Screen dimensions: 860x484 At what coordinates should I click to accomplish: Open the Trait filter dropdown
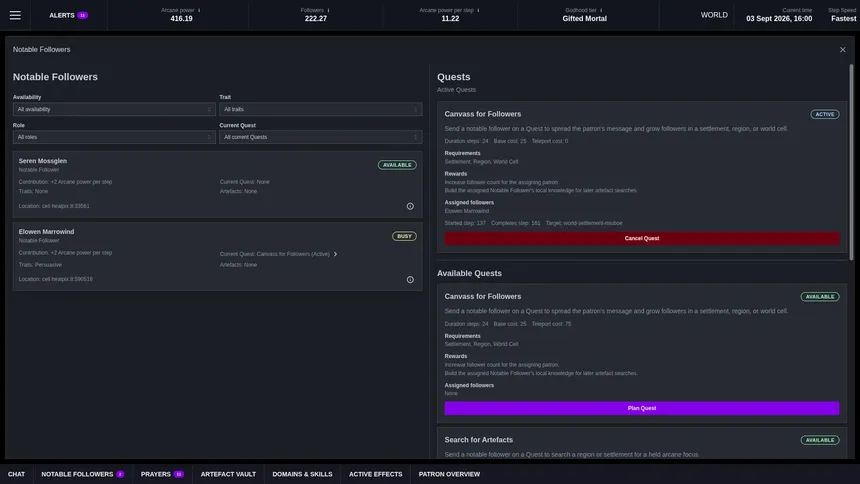tap(320, 109)
